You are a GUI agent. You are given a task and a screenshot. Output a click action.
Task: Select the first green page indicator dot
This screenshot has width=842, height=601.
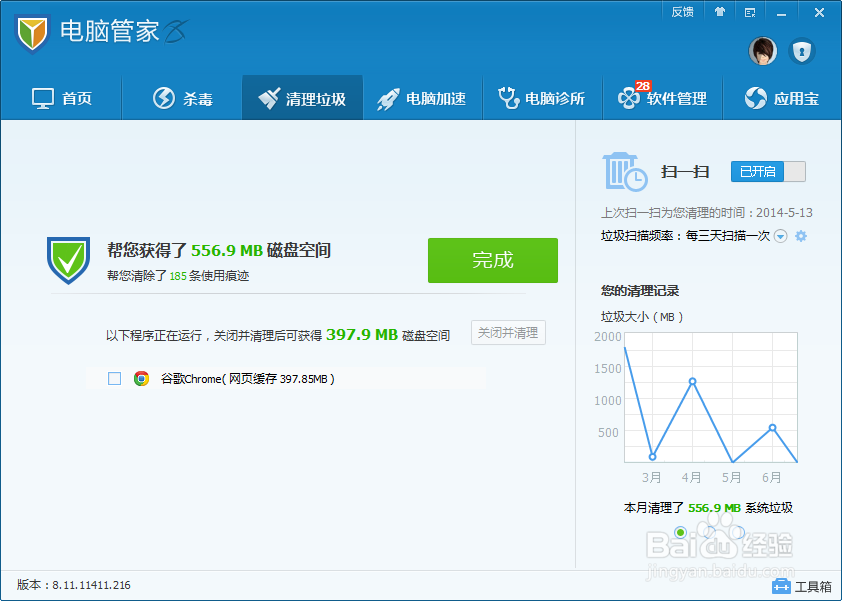click(680, 532)
